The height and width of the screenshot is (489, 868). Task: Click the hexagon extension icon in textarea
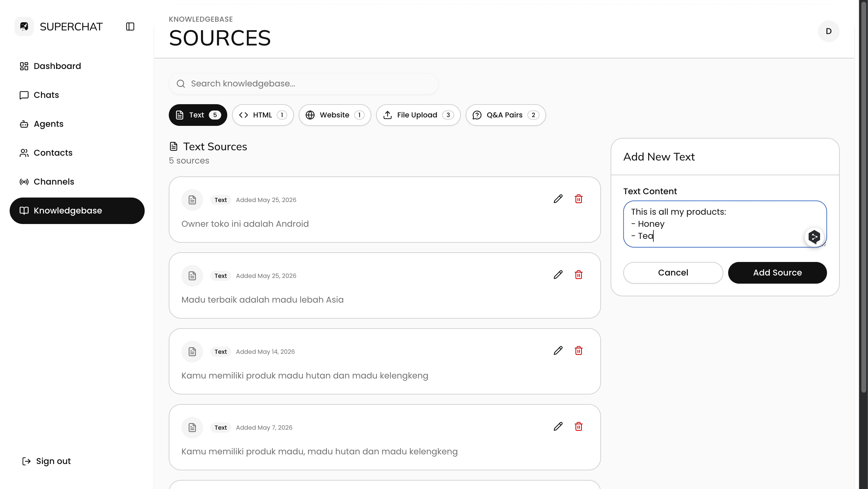814,237
